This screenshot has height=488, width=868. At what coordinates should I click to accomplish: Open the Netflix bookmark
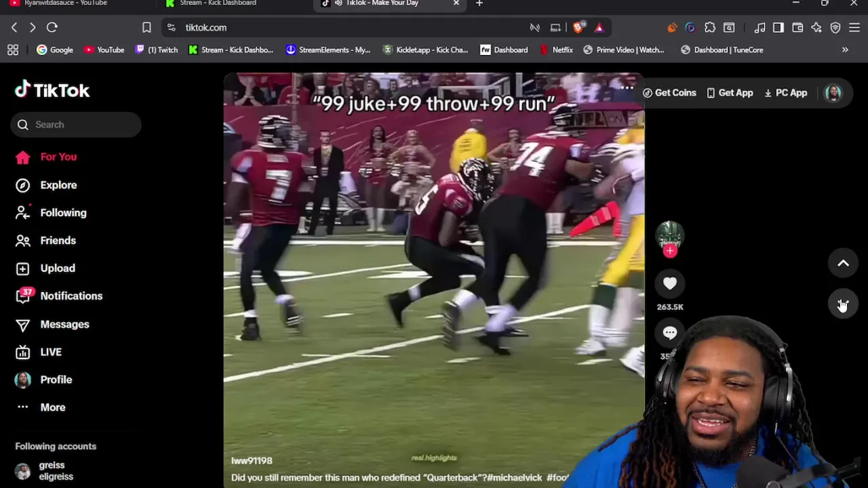point(556,50)
